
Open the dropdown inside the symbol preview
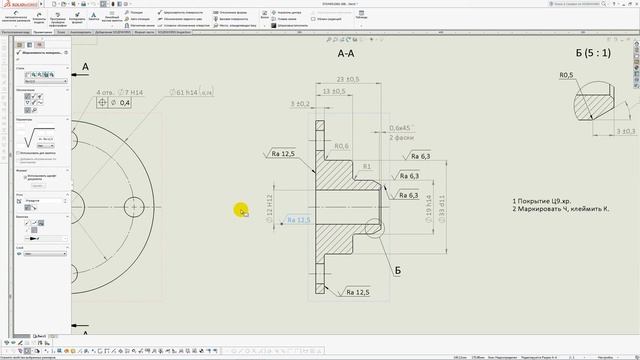(45, 146)
